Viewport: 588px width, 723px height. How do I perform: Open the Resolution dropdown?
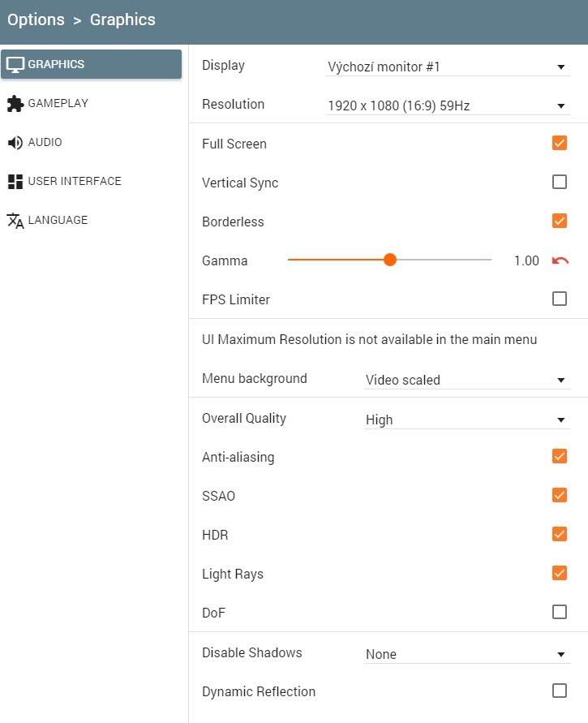coord(448,105)
